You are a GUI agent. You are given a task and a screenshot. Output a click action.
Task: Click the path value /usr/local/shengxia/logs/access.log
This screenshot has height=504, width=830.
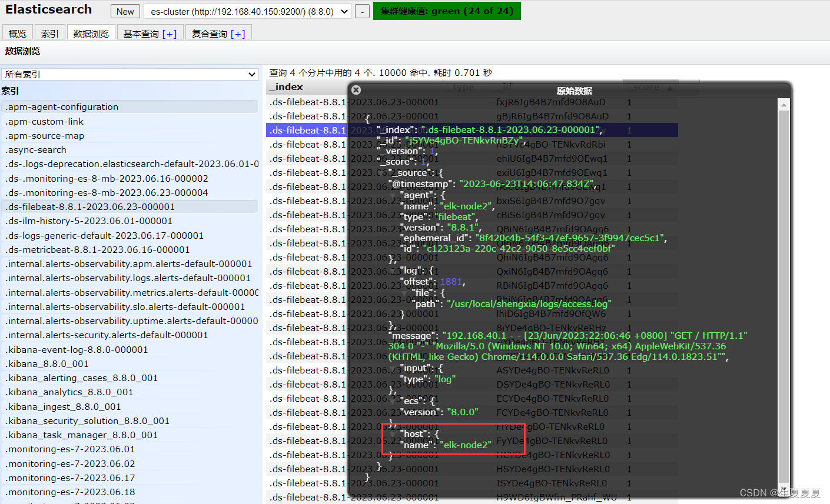pyautogui.click(x=529, y=303)
